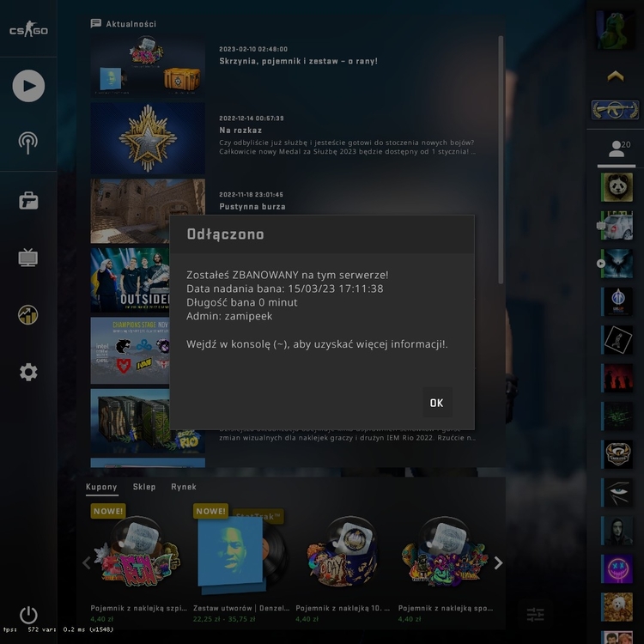Select the panda avatar friend
Screen dimensions: 644x644
click(617, 187)
